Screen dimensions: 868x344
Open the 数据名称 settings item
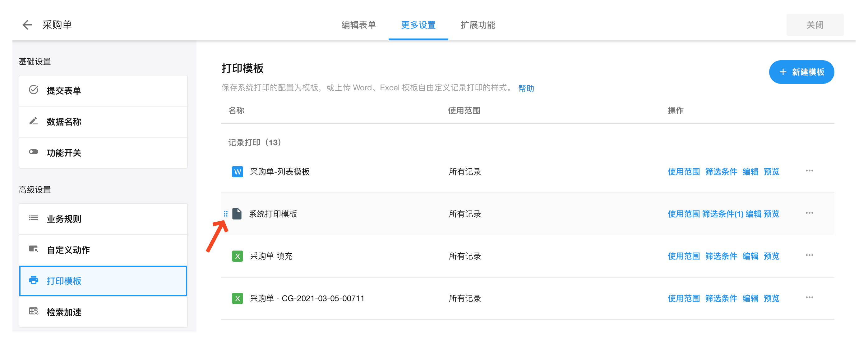pyautogui.click(x=103, y=121)
